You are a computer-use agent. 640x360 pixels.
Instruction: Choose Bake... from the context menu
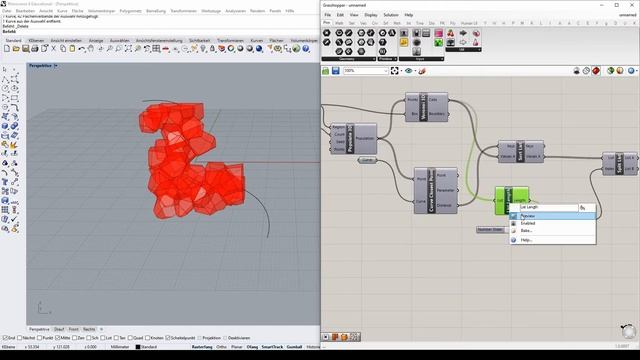[x=552, y=231]
